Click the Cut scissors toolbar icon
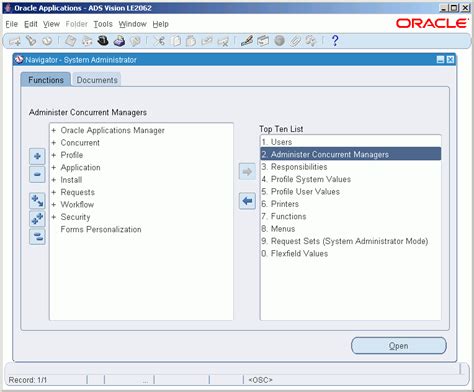The image size is (474, 392). (x=160, y=41)
